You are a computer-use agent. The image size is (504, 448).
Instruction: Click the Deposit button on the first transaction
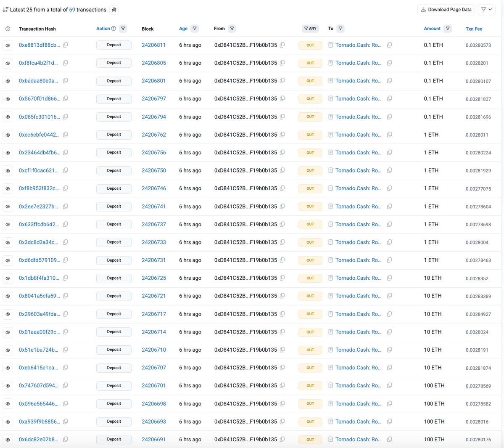coord(113,45)
